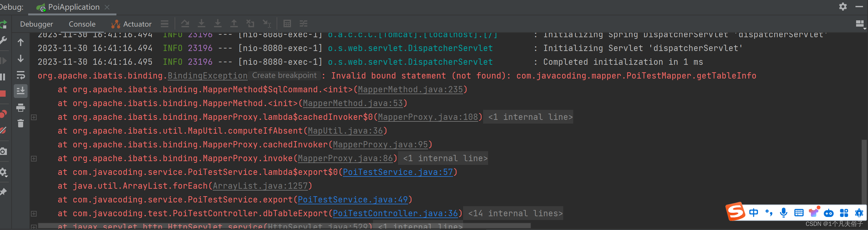Click the show execution point icon
868x230 pixels.
(x=165, y=23)
